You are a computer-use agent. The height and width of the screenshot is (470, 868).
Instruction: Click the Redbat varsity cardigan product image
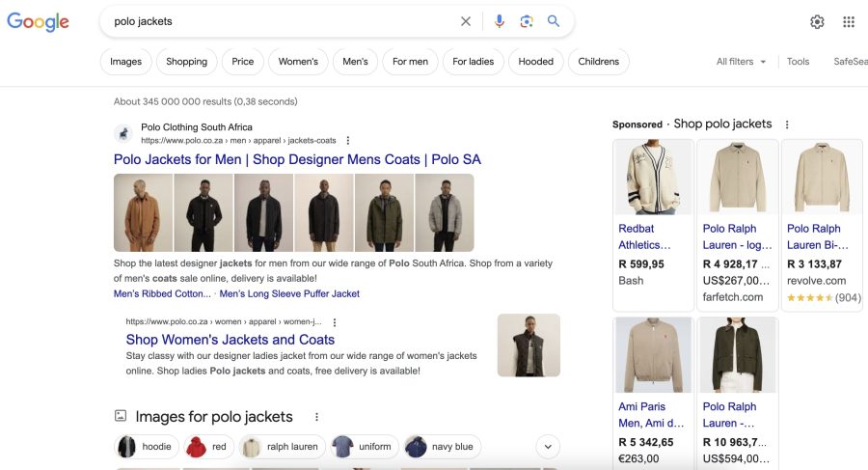tap(653, 178)
